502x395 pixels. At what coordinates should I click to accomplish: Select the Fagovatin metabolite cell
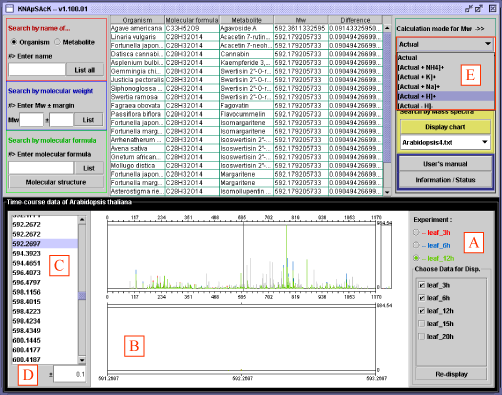coord(246,105)
